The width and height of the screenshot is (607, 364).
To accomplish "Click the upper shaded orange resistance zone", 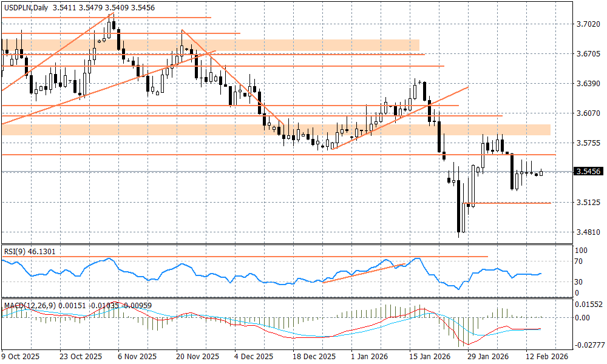I will [212, 45].
